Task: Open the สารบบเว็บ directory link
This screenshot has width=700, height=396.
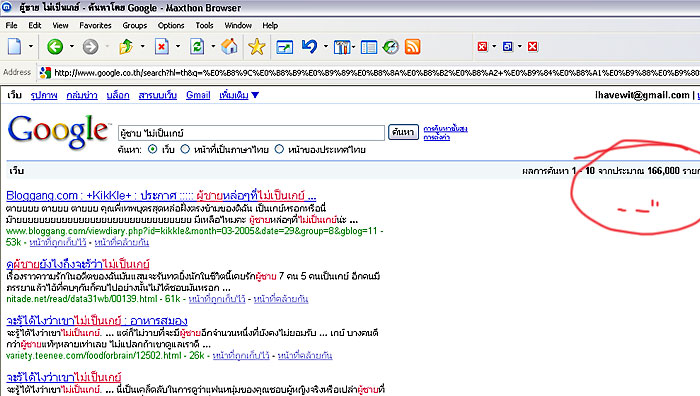Action: pos(158,95)
